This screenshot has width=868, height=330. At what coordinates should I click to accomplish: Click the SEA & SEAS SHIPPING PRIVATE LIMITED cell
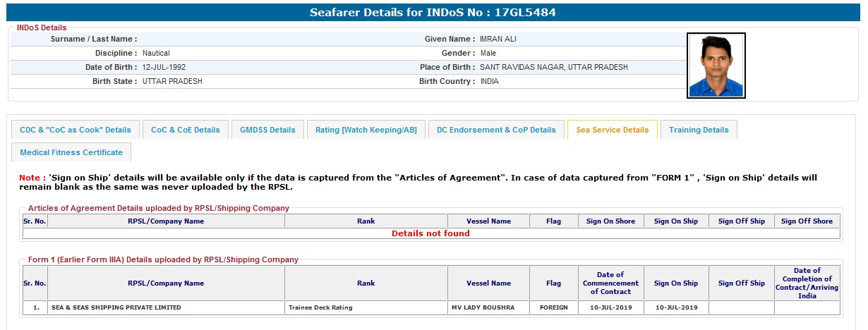tap(116, 308)
